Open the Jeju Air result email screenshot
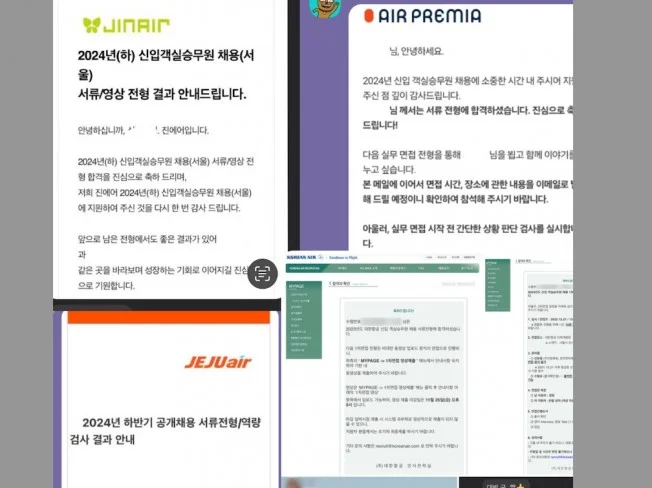 [166, 400]
